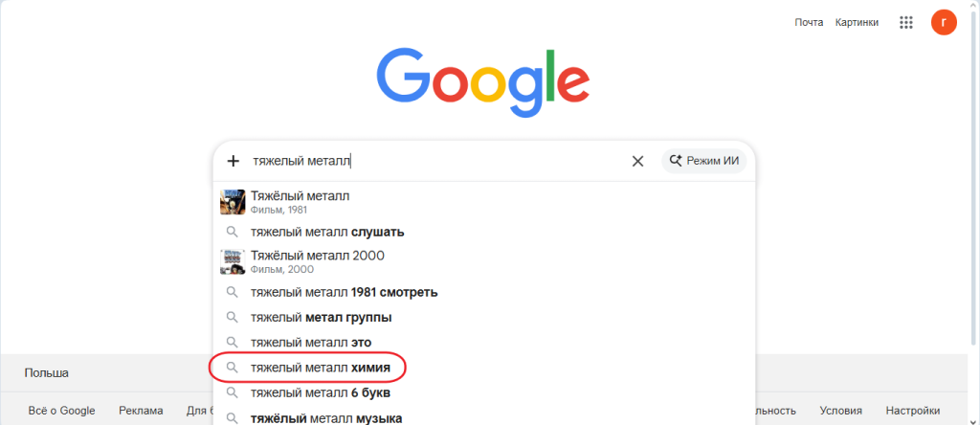Image resolution: width=980 pixels, height=425 pixels.
Task: Open the Почта (Mail) link
Action: (x=809, y=23)
